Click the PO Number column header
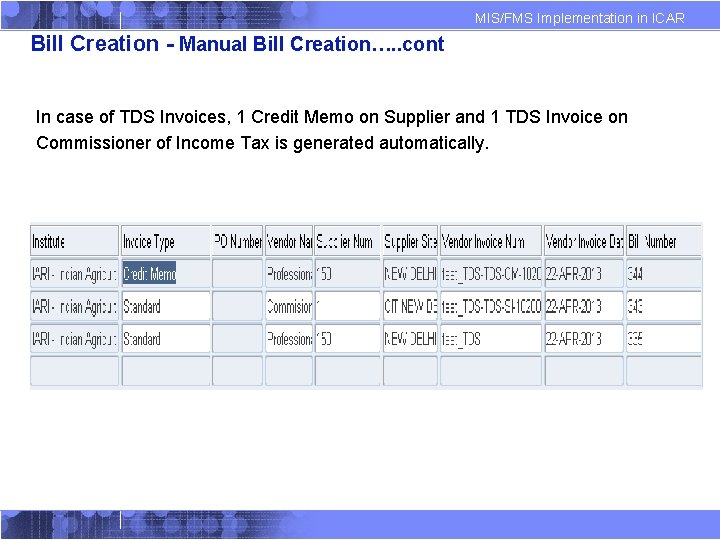Screen dimensions: 720x540 pos(237,241)
